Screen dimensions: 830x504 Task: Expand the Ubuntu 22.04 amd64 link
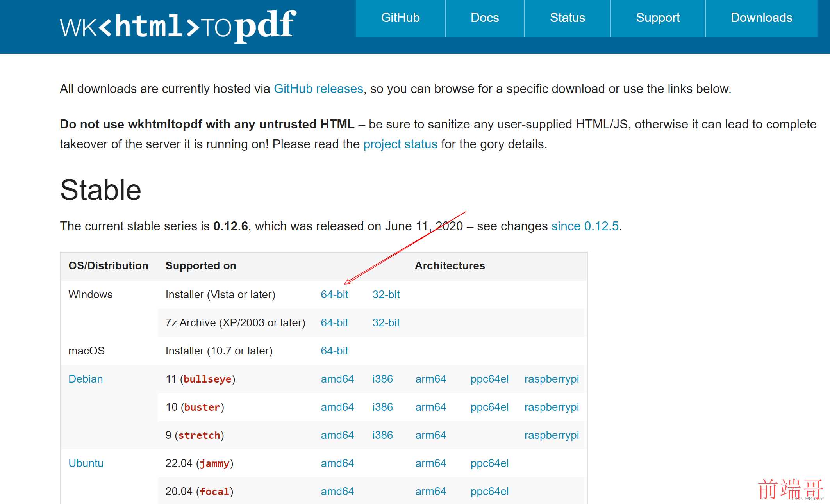coord(336,463)
